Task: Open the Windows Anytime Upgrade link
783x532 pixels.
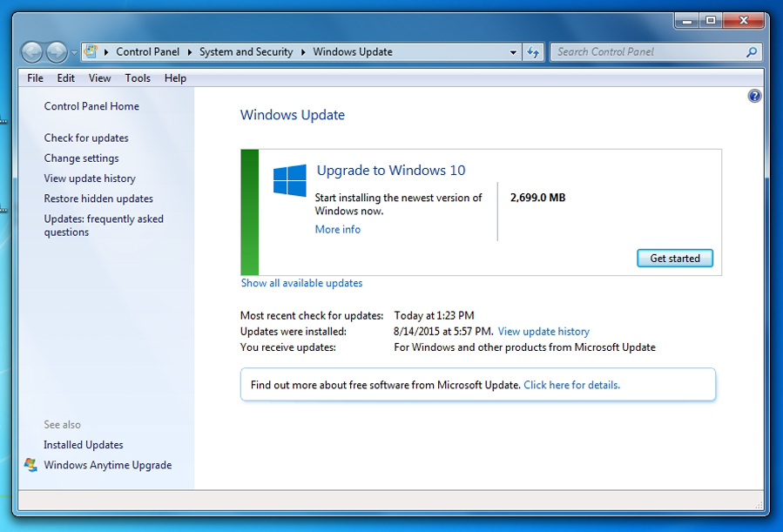Action: coord(107,465)
